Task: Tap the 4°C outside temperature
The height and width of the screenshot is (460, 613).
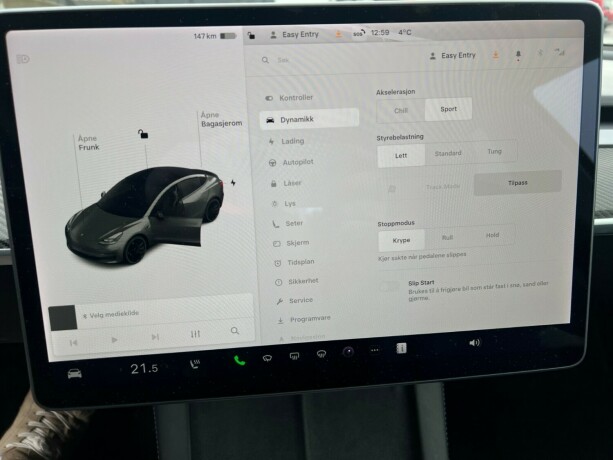Action: [x=405, y=32]
